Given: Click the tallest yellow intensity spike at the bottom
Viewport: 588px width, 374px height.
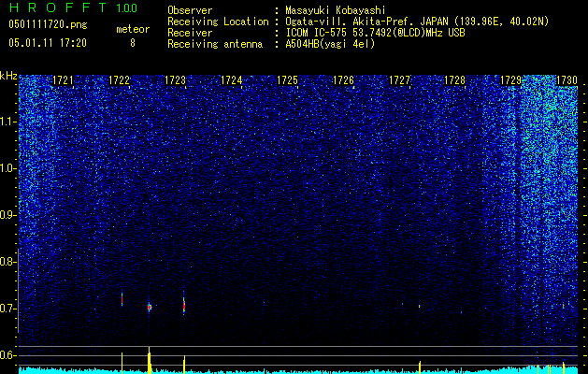Looking at the screenshot, I should coord(150,360).
